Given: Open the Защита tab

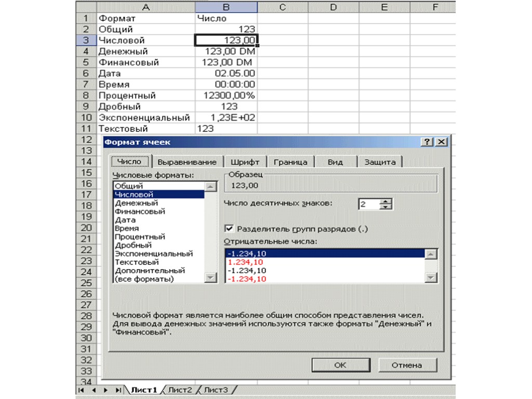Looking at the screenshot, I should pos(380,162).
